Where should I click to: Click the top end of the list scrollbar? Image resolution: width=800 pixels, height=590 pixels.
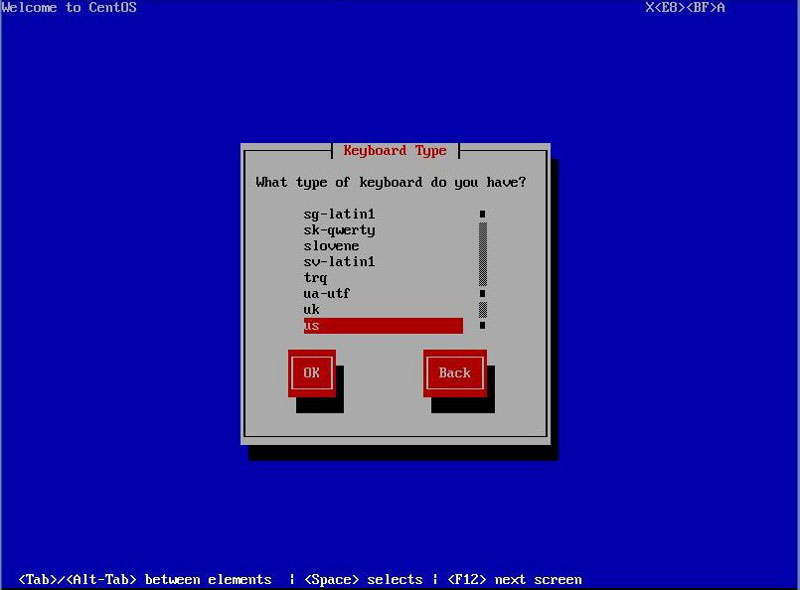point(482,214)
